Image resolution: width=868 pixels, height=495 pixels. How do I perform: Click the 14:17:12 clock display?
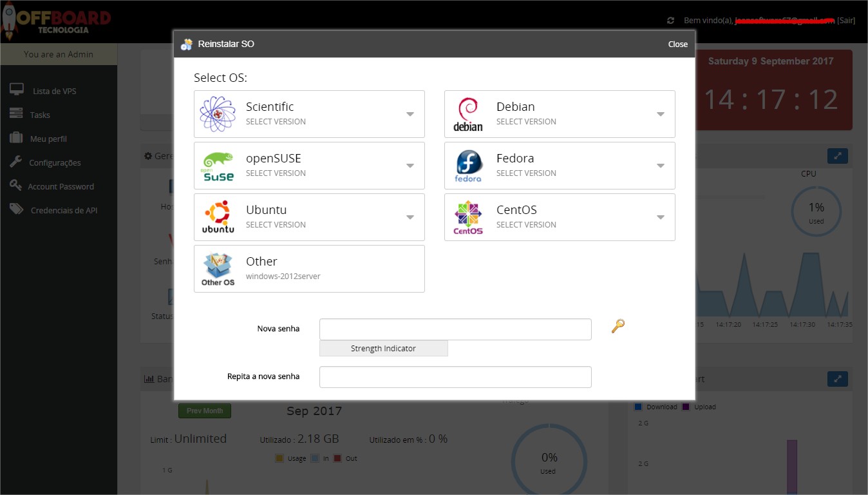point(770,100)
